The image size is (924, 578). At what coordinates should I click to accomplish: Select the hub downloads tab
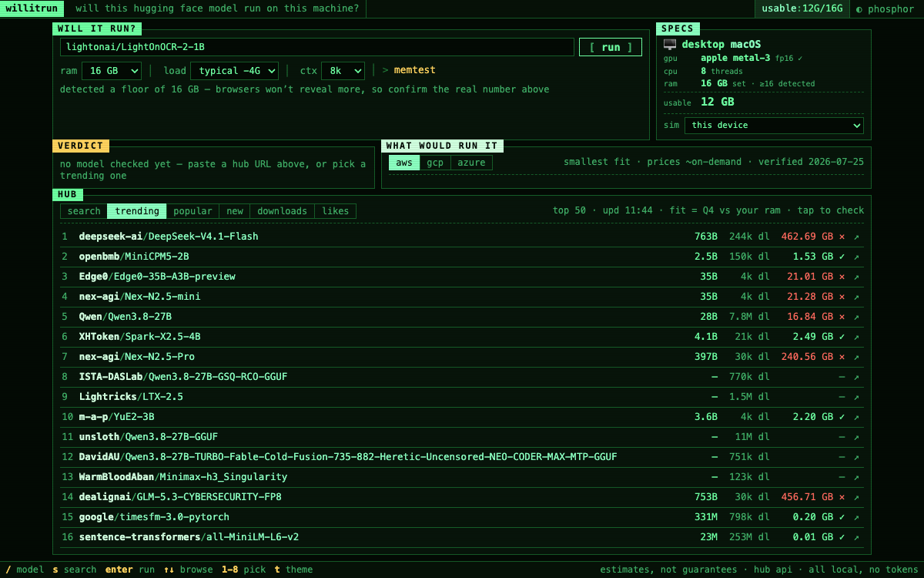[x=282, y=211]
